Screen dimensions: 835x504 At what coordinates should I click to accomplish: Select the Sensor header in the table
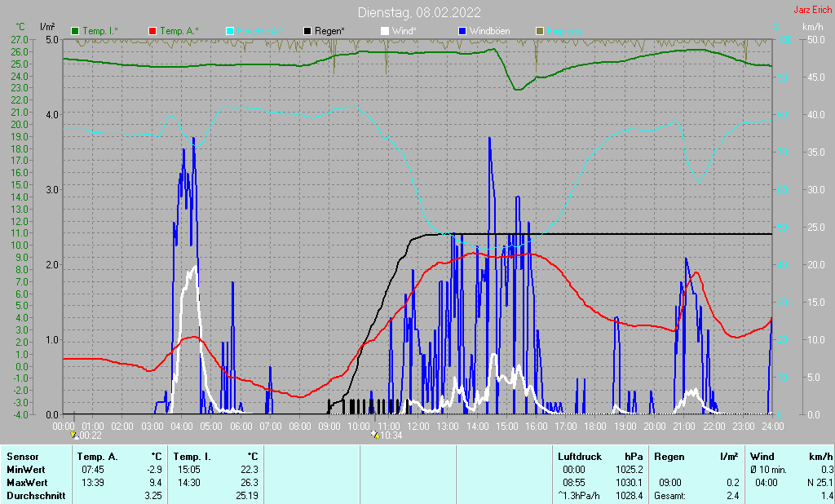click(x=22, y=457)
